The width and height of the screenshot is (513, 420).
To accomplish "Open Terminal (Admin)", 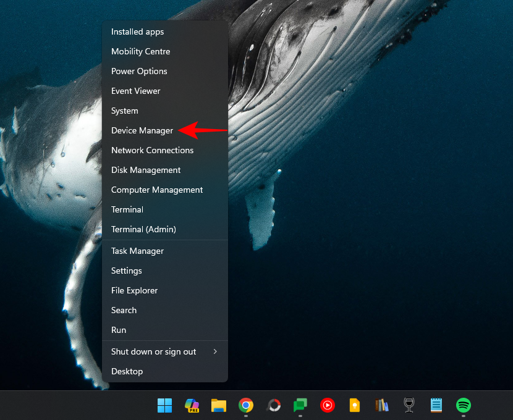I will [x=142, y=229].
